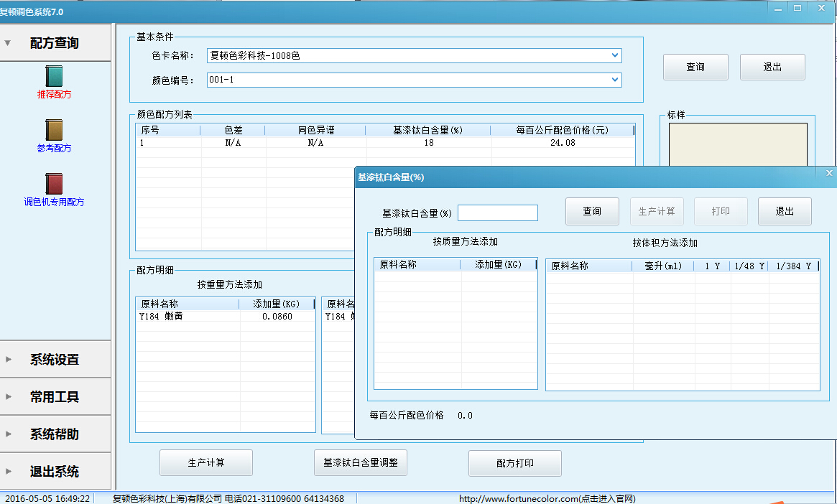Close the 基漆钛白含量(%) dialog

[828, 174]
